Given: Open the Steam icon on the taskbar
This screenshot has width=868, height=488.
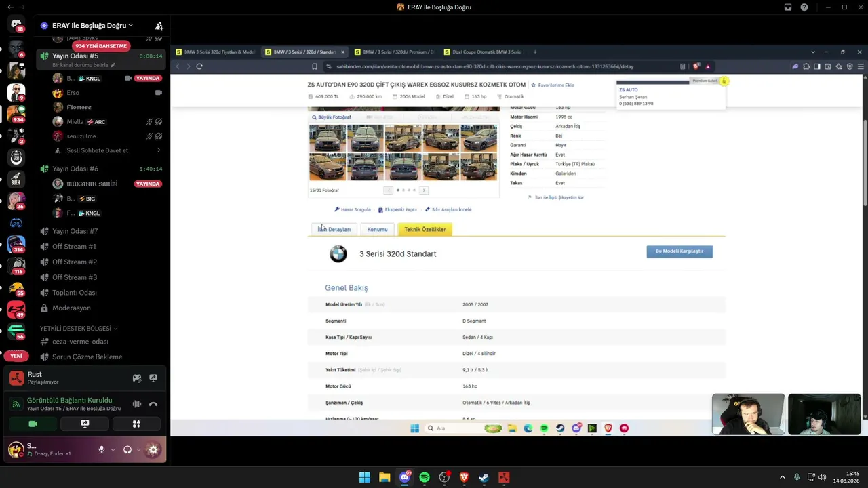Looking at the screenshot, I should point(484,477).
